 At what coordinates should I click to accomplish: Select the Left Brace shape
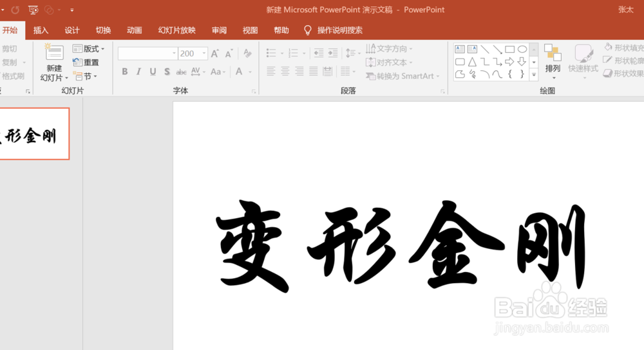pyautogui.click(x=509, y=74)
